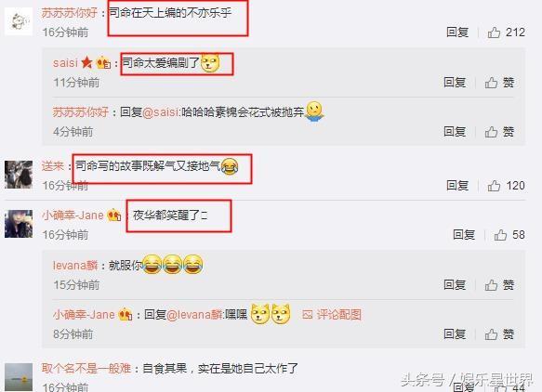This screenshot has width=542, height=392.
Task: Click thumbs-up on saisi's reply
Action: (x=491, y=83)
